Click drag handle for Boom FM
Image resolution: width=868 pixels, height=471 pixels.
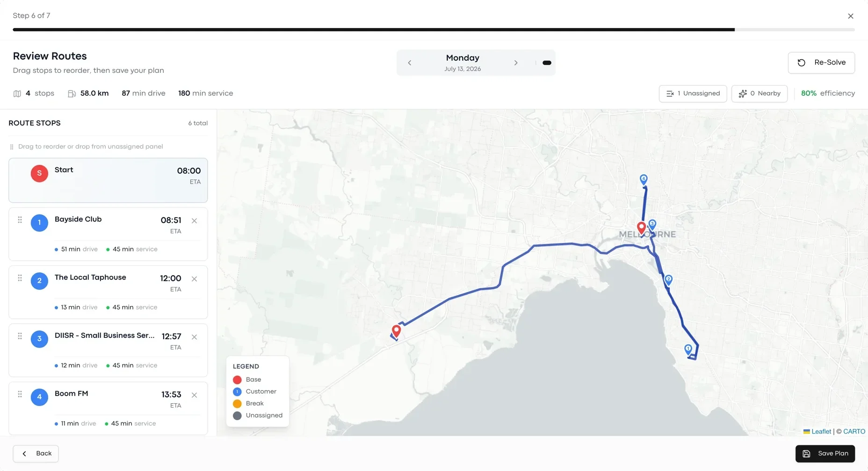[20, 394]
